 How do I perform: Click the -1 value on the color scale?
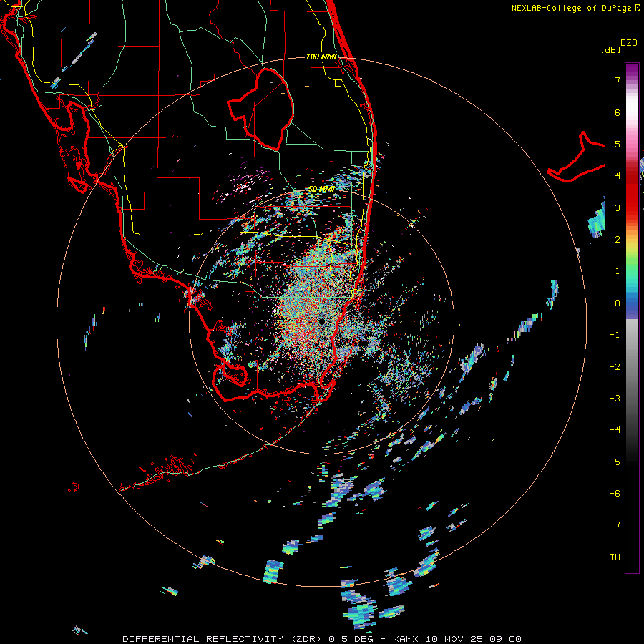point(615,335)
